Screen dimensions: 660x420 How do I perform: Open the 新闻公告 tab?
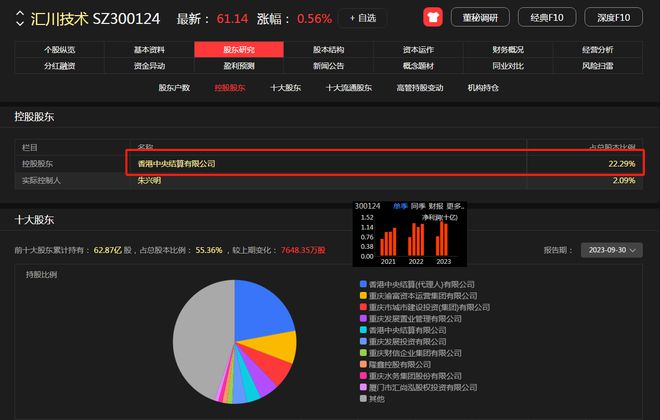[x=328, y=66]
